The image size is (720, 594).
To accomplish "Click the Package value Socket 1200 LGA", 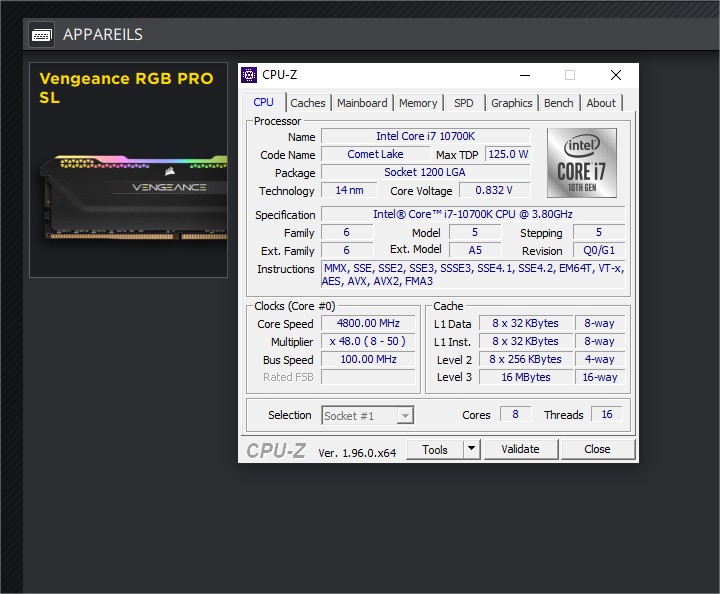I will pos(425,172).
